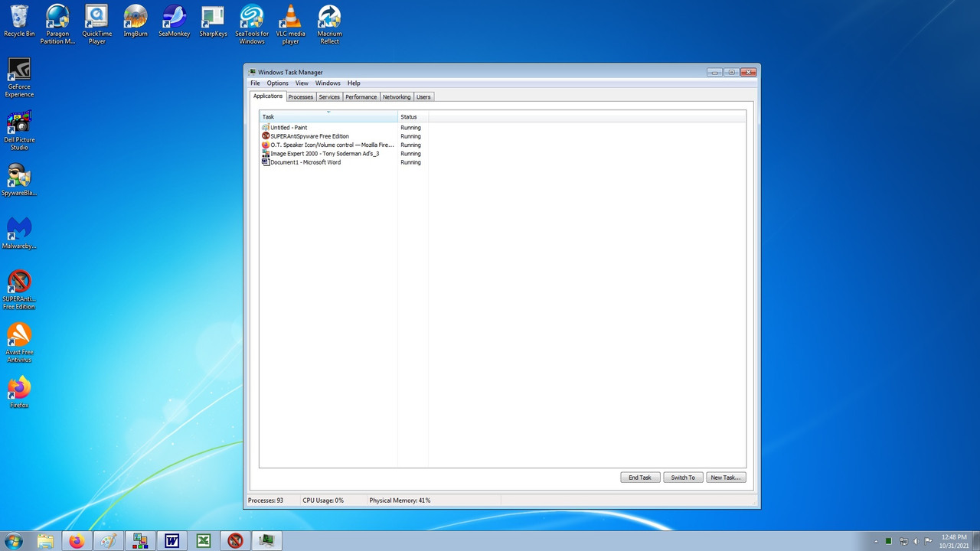The height and width of the screenshot is (551, 980).
Task: Switch to the Processes tab
Action: click(301, 97)
